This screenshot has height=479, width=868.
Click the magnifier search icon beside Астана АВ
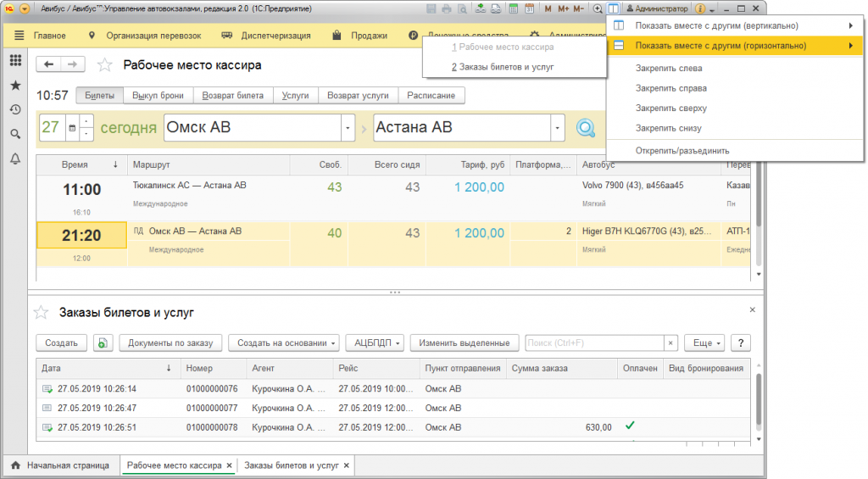coord(585,128)
